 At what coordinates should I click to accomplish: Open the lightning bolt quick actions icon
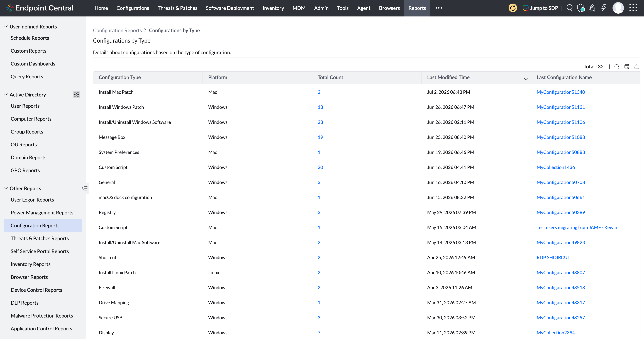click(x=604, y=8)
